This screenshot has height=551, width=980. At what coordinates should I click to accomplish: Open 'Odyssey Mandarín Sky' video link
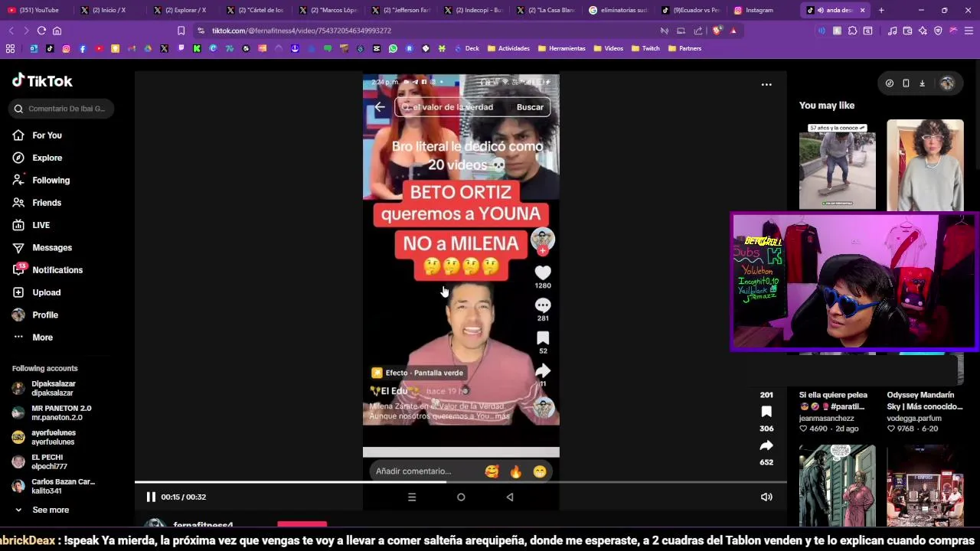click(x=925, y=400)
